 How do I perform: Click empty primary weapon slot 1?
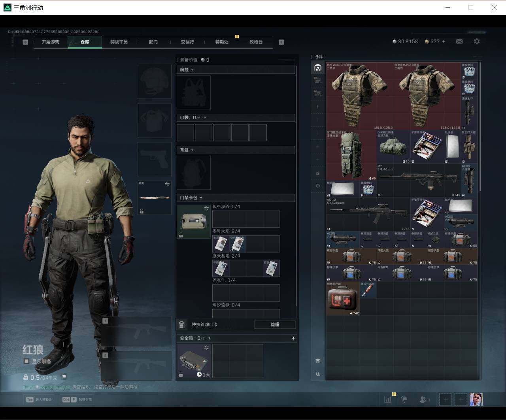[x=136, y=331]
